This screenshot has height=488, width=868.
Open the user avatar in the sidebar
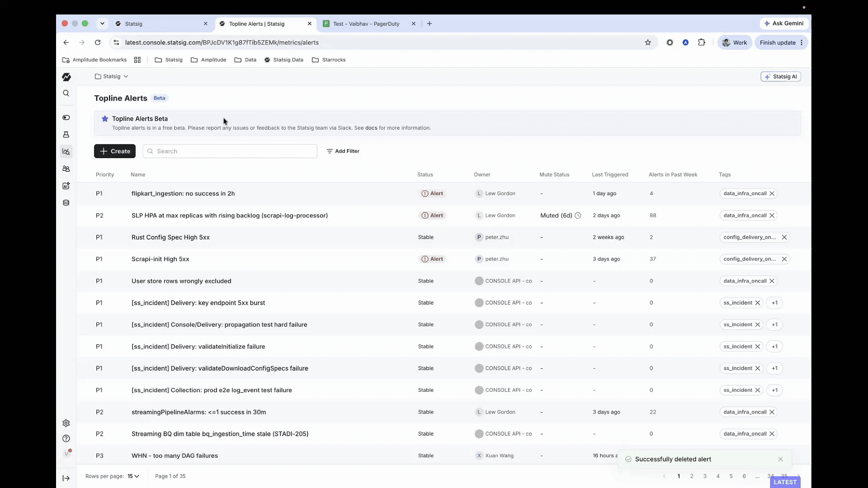66,454
